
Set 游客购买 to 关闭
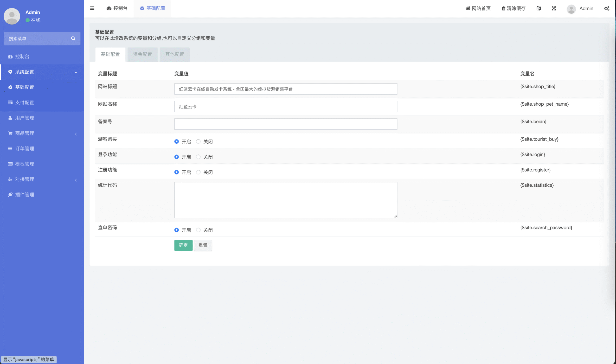point(198,141)
